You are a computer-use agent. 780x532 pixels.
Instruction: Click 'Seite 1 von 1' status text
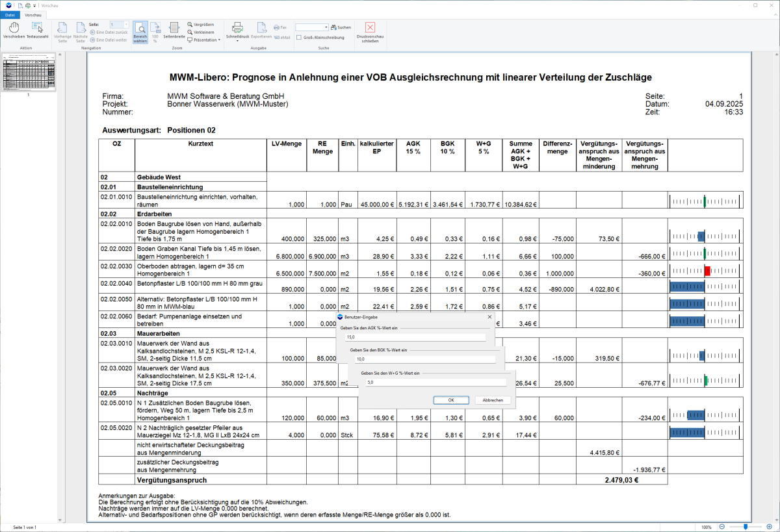click(24, 527)
